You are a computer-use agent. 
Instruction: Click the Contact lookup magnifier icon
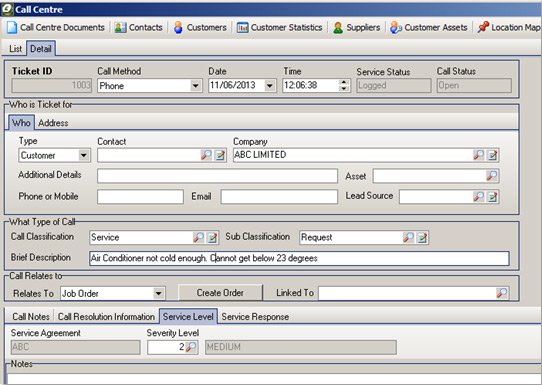(x=206, y=155)
